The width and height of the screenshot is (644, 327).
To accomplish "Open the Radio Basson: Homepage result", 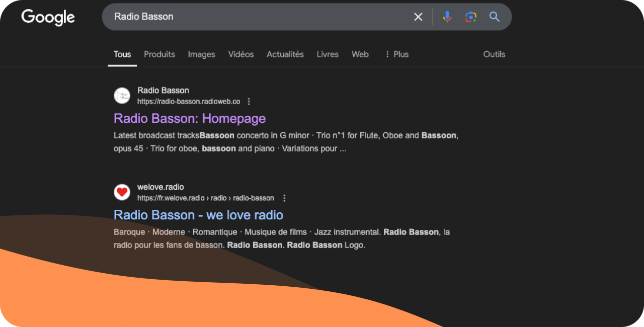I will pos(189,119).
